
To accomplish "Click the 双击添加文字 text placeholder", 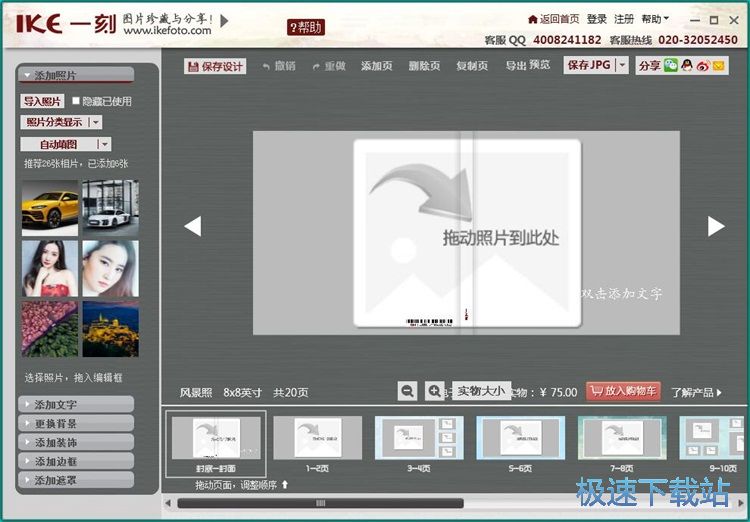I will [x=622, y=294].
